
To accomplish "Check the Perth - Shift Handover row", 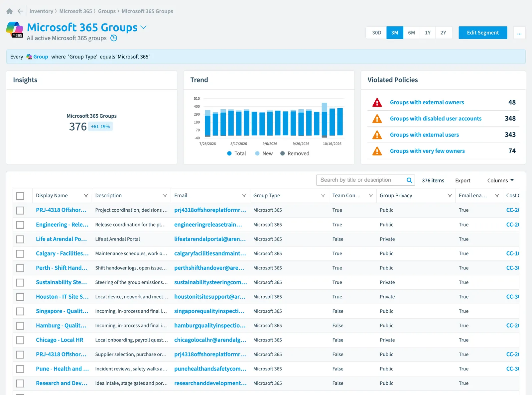I will tap(20, 268).
